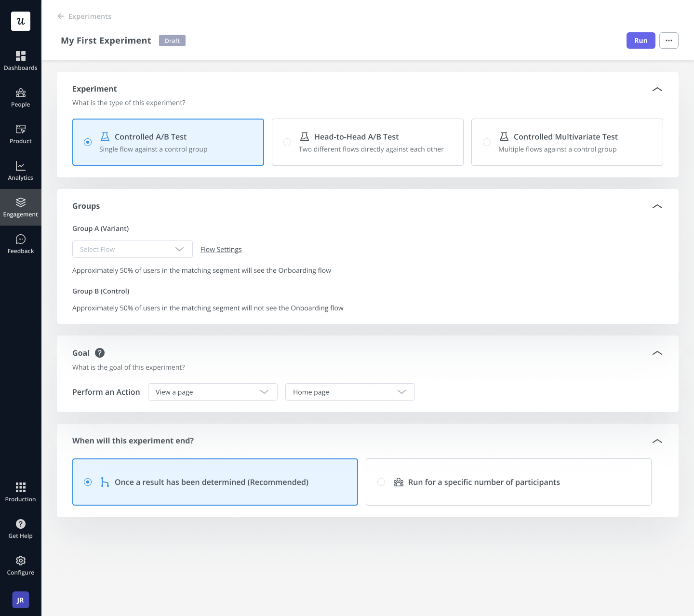Collapse the Groups section
This screenshot has width=694, height=616.
[657, 206]
